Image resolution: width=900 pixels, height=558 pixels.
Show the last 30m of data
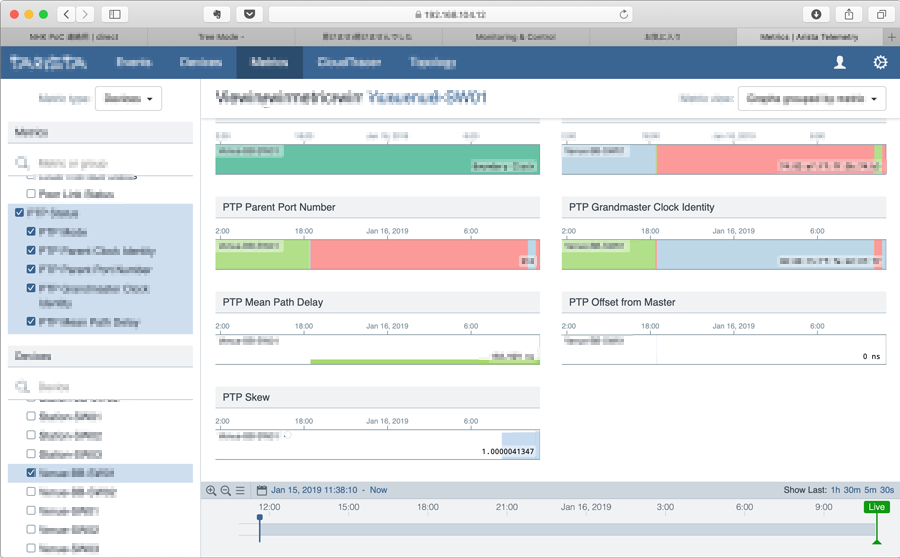(852, 490)
